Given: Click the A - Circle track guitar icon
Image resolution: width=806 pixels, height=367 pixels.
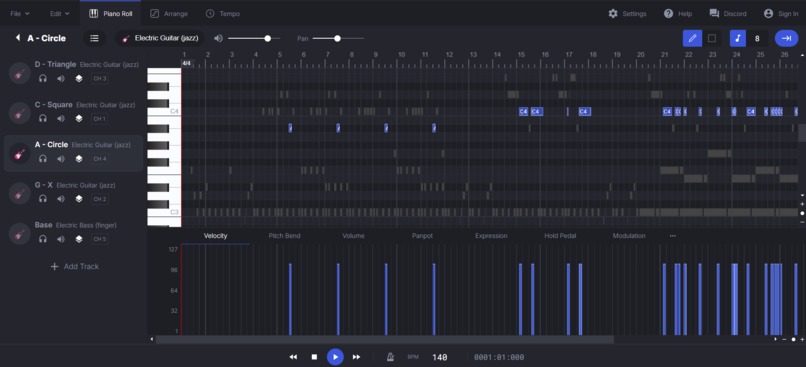Looking at the screenshot, I should click(20, 153).
